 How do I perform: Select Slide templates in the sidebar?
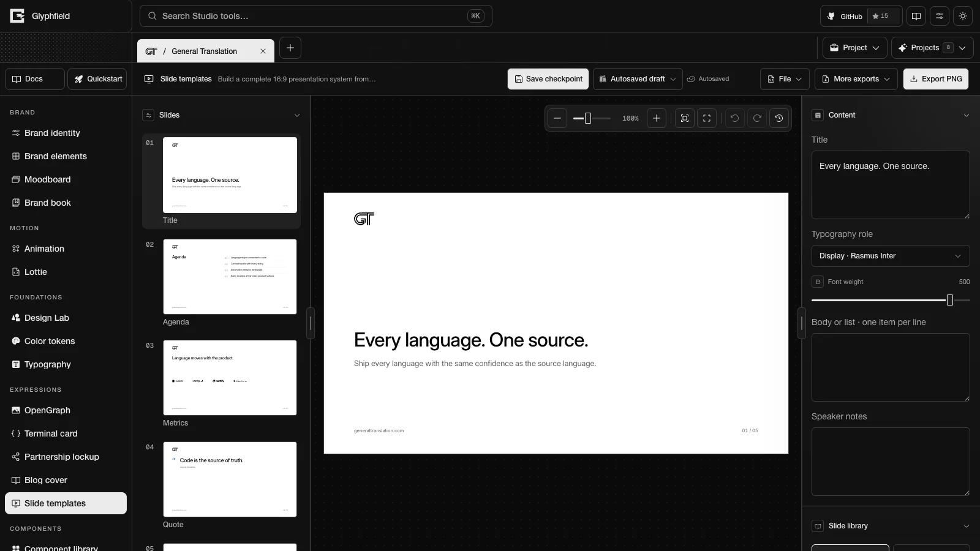(x=66, y=503)
